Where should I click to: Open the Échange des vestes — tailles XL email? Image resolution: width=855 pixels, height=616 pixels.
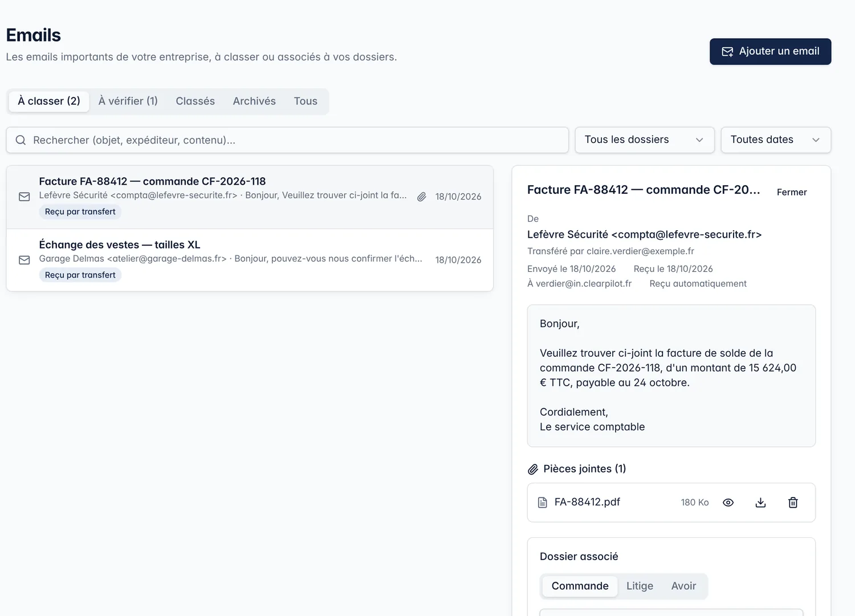(250, 260)
